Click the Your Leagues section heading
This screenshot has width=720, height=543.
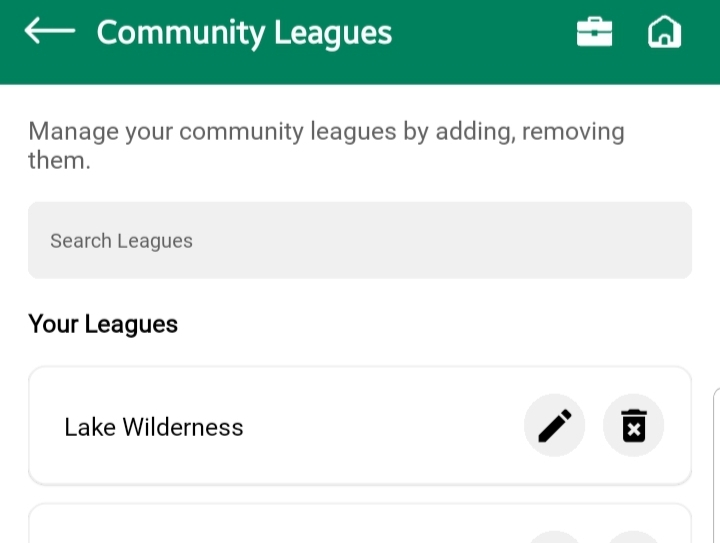point(103,324)
